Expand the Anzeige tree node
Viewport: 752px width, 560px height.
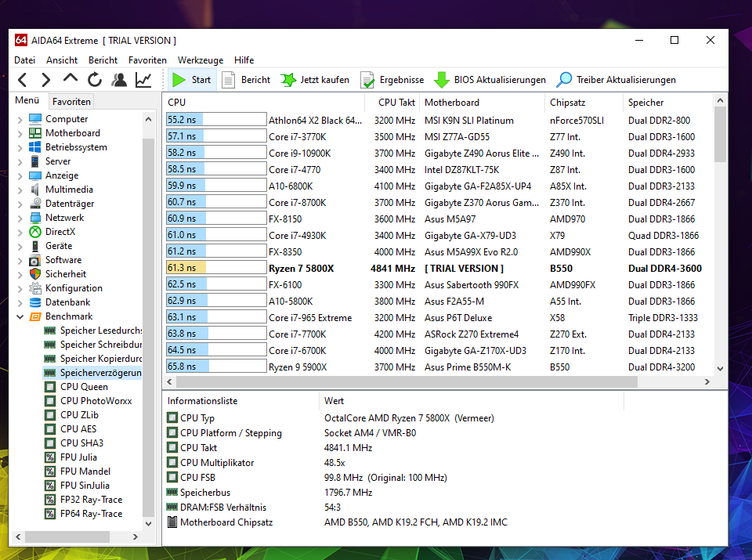(20, 176)
